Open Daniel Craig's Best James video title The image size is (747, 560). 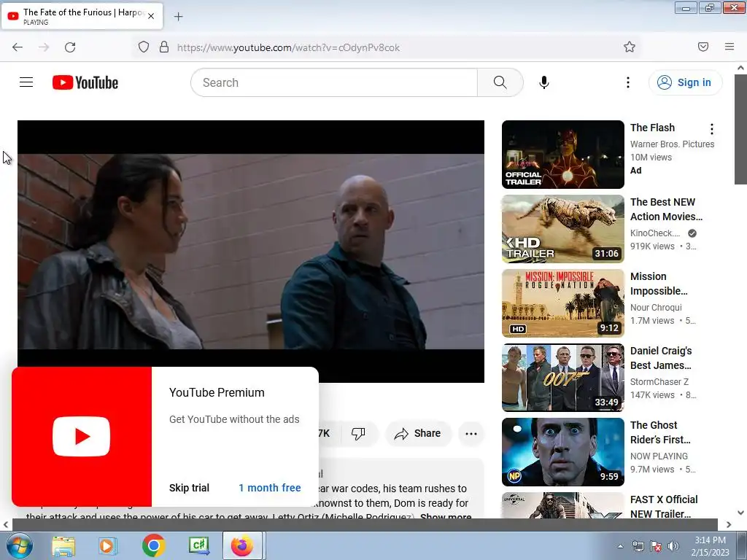click(x=661, y=358)
